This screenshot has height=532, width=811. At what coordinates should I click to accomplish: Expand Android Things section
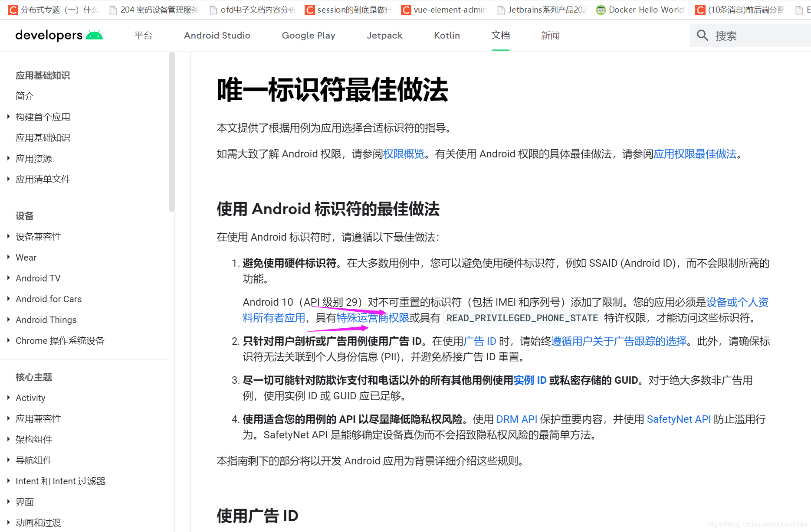tap(9, 320)
